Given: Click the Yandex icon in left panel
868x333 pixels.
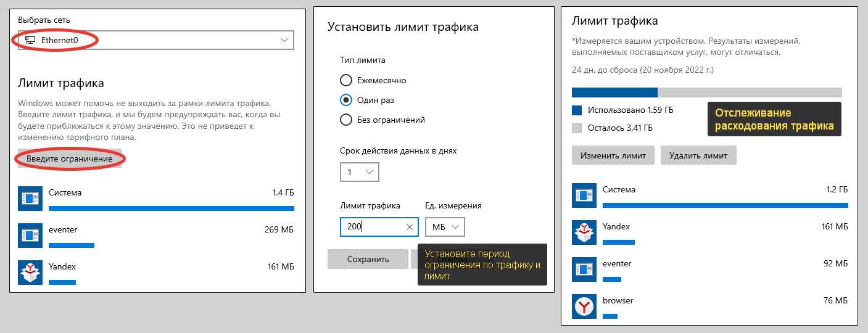Looking at the screenshot, I should coord(30,272).
